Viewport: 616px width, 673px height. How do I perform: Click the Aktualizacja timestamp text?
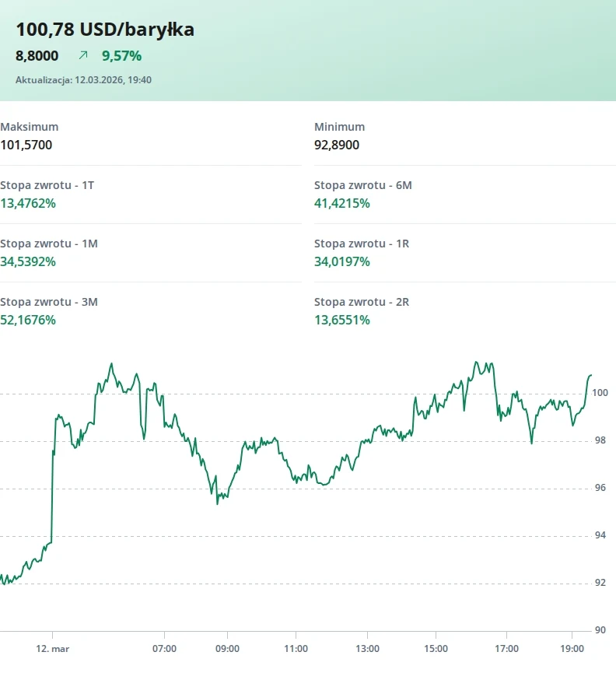(83, 79)
